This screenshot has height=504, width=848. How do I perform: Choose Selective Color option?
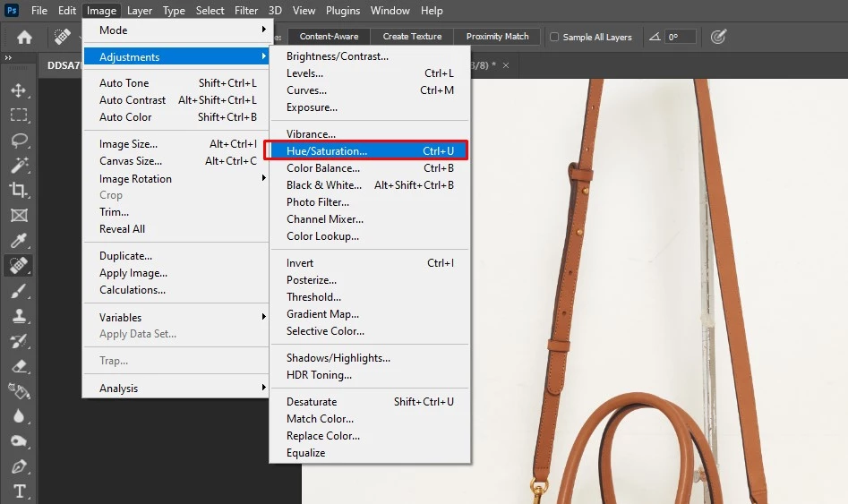click(x=370, y=331)
